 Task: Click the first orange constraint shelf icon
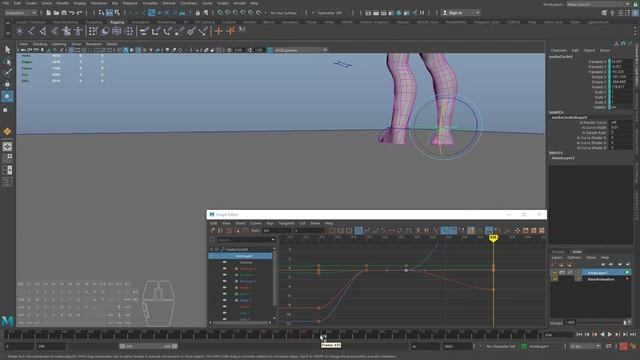219,31
